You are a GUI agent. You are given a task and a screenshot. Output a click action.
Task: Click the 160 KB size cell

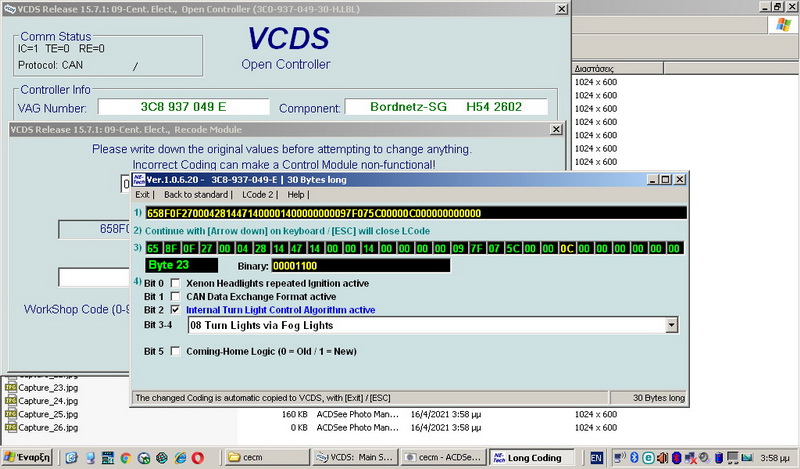pos(294,414)
